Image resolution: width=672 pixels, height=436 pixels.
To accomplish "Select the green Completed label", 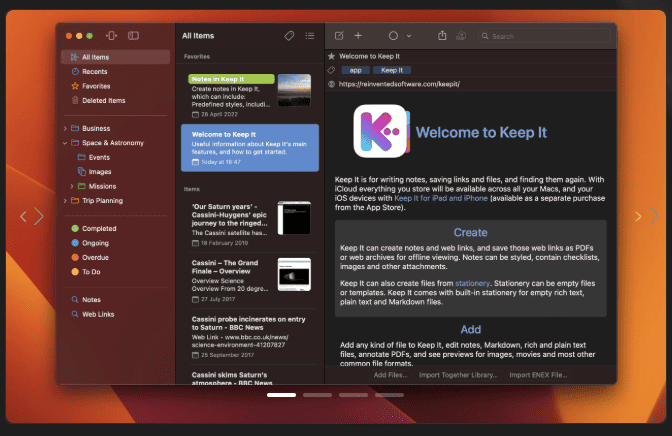I will pos(93,229).
